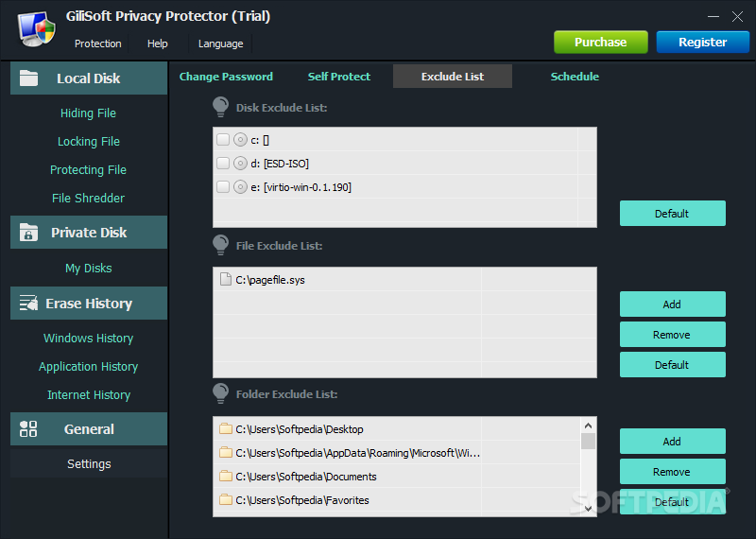This screenshot has width=756, height=539.
Task: Switch to the Schedule tab
Action: pos(575,77)
